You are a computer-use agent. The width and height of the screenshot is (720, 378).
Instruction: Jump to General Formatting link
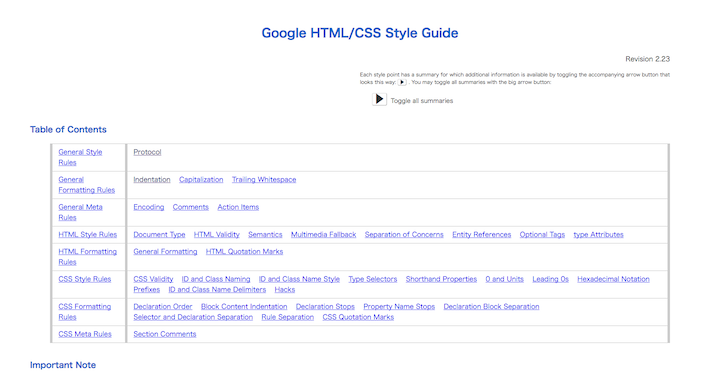[165, 252]
